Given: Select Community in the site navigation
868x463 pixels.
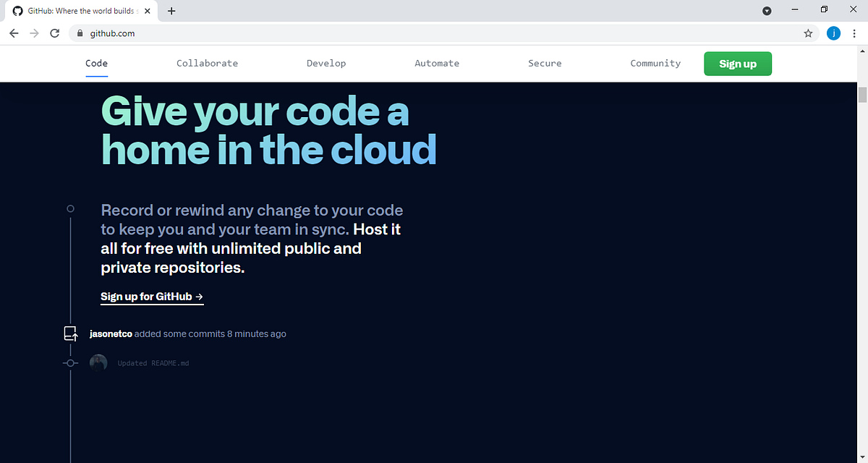Looking at the screenshot, I should coord(655,63).
